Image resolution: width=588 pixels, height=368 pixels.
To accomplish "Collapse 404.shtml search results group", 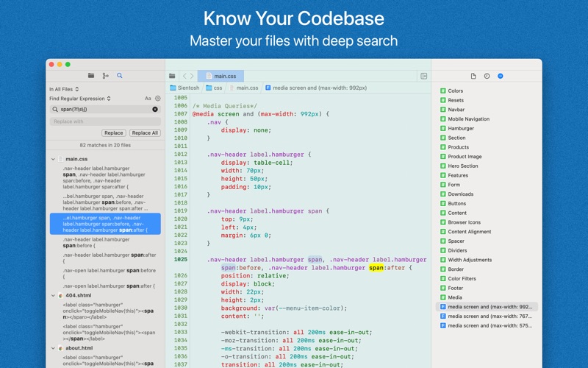I will tap(53, 296).
